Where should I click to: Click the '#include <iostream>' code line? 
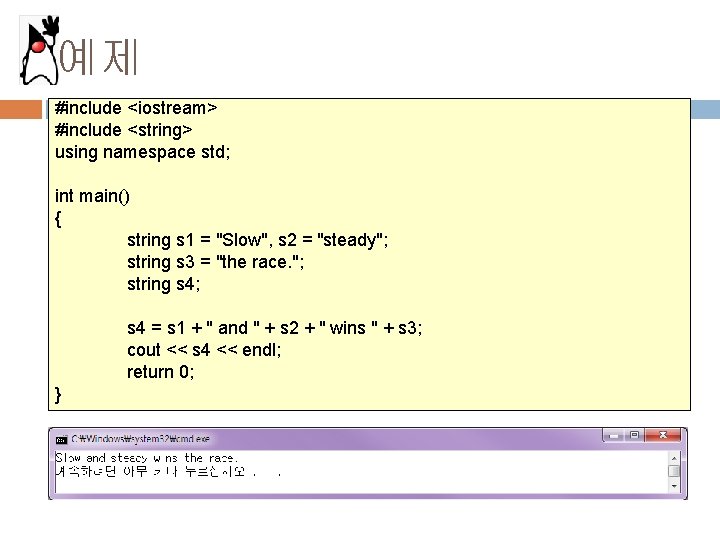[x=136, y=108]
